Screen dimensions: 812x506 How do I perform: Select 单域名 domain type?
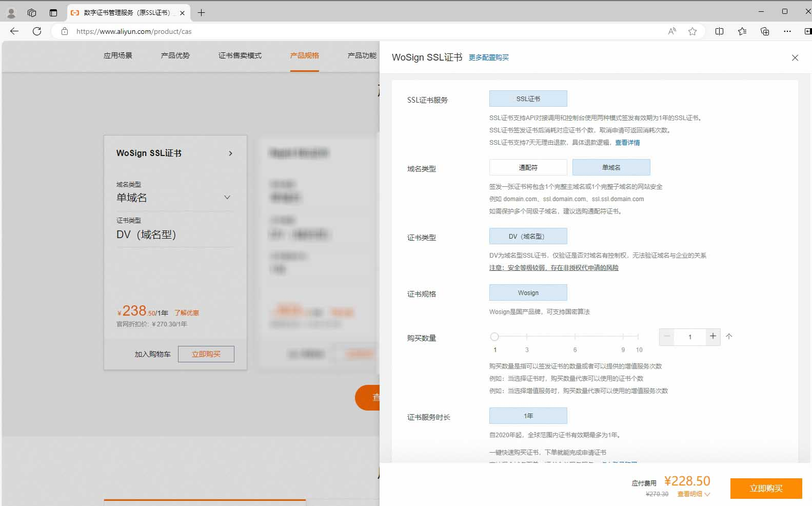[611, 167]
